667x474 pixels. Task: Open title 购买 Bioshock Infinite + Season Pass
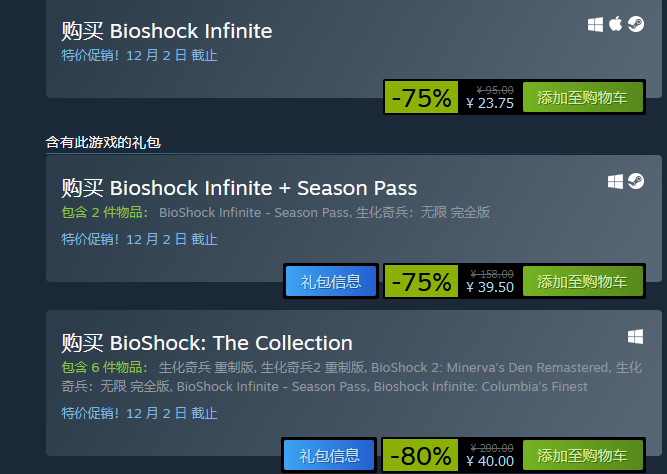239,188
